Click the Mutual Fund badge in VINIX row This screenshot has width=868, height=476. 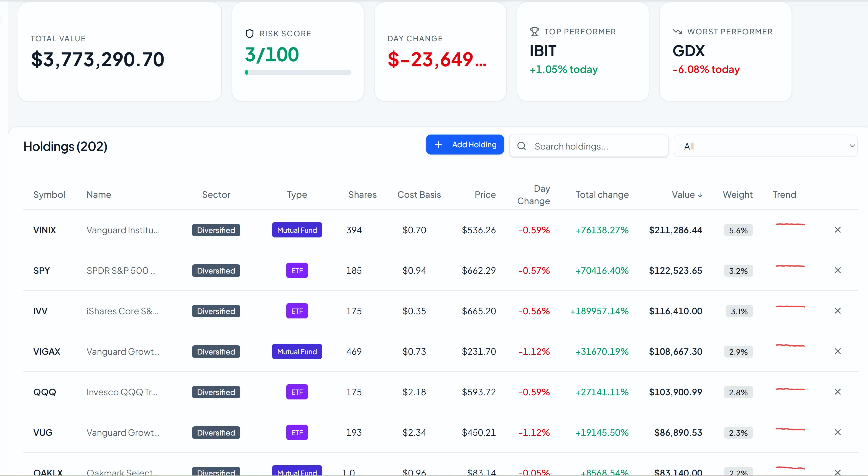[x=297, y=230]
